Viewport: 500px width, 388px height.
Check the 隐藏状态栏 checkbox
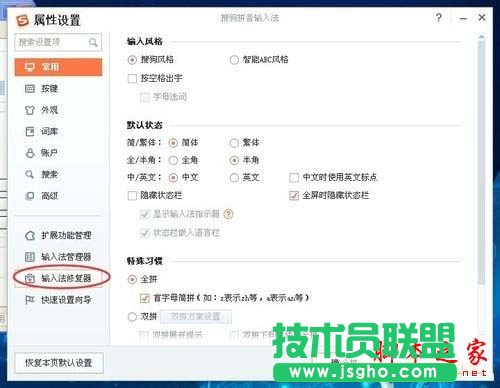(132, 196)
